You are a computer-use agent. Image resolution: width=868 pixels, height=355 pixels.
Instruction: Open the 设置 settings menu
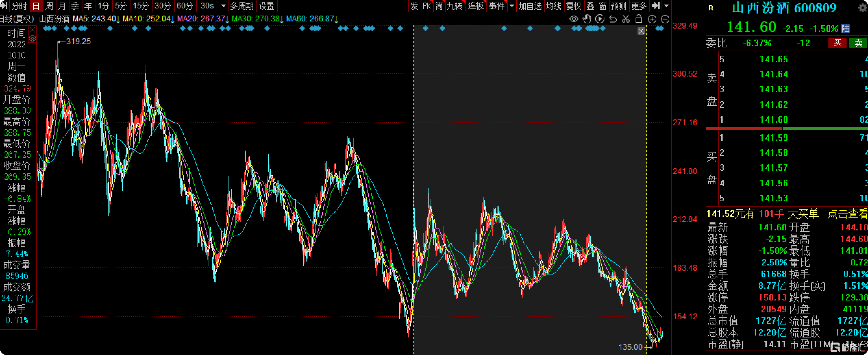[267, 6]
